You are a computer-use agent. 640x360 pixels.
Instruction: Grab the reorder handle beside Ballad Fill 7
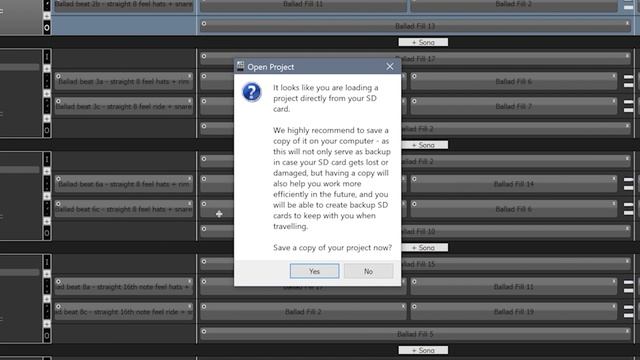(629, 107)
